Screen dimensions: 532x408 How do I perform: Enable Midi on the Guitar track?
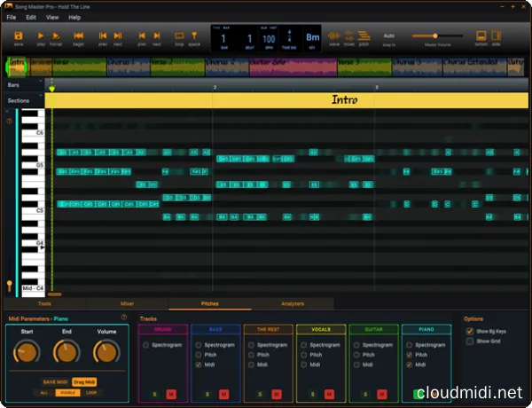[x=356, y=365]
